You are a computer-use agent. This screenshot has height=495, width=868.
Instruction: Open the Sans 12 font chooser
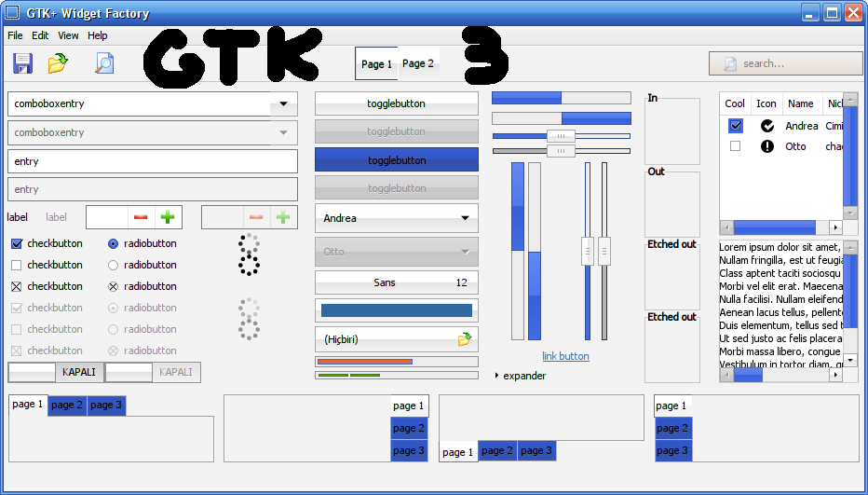[397, 282]
